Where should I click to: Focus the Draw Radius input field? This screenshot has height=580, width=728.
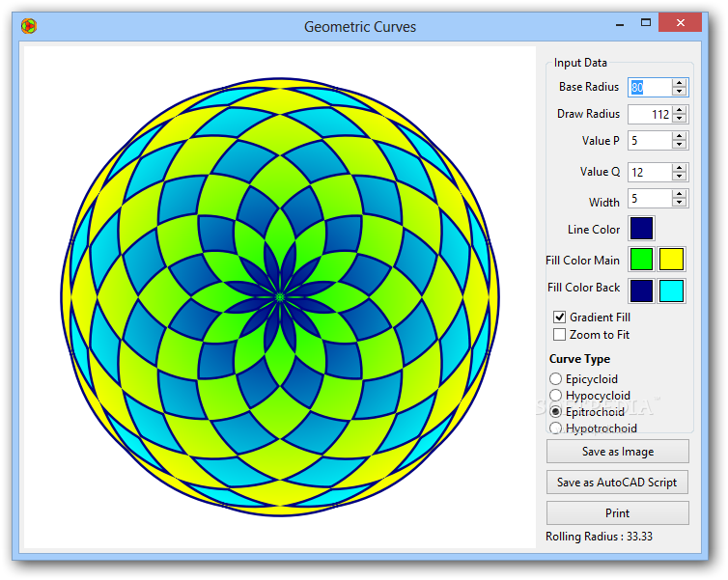coord(650,114)
